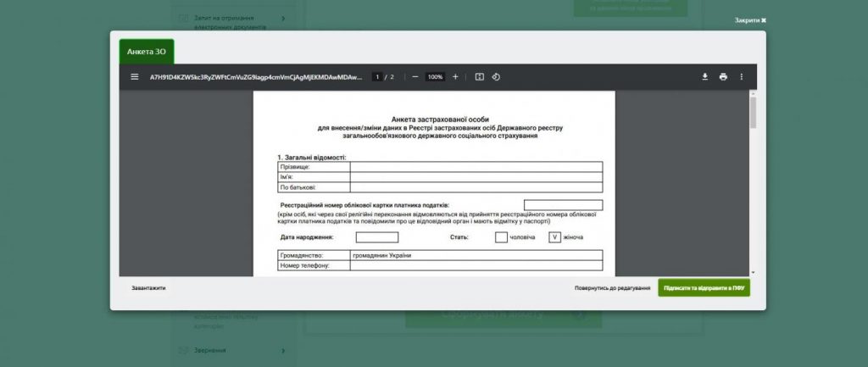868x367 pixels.
Task: Close the dialog using 'Закрити'
Action: click(x=750, y=19)
